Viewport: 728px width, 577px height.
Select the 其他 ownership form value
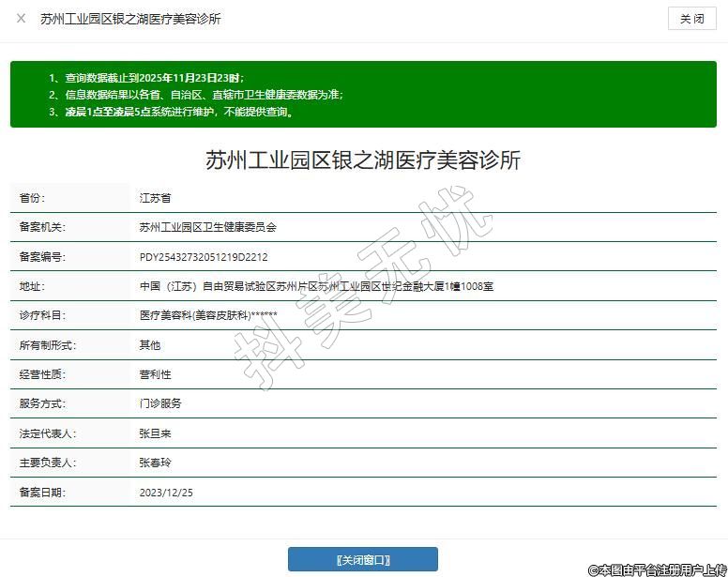tap(149, 345)
